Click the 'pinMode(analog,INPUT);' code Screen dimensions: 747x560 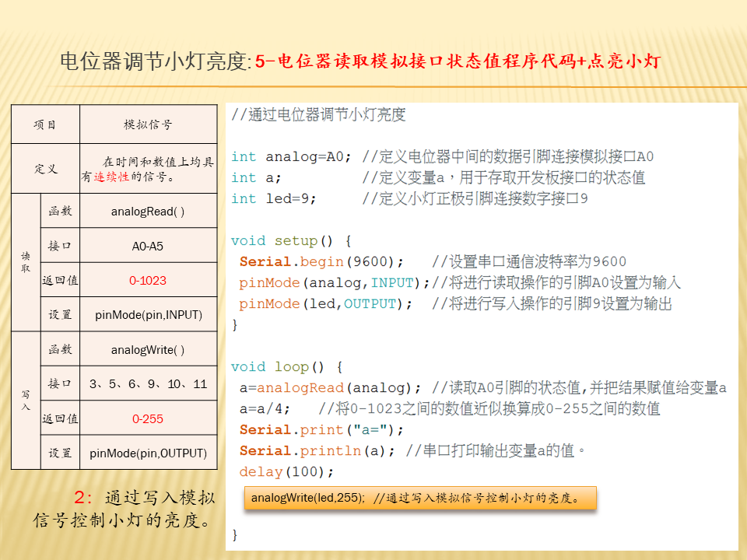(335, 282)
